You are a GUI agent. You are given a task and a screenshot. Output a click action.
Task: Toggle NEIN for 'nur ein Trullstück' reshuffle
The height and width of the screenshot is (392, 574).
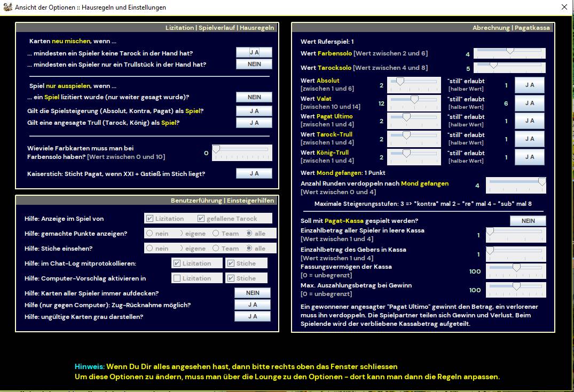click(254, 65)
